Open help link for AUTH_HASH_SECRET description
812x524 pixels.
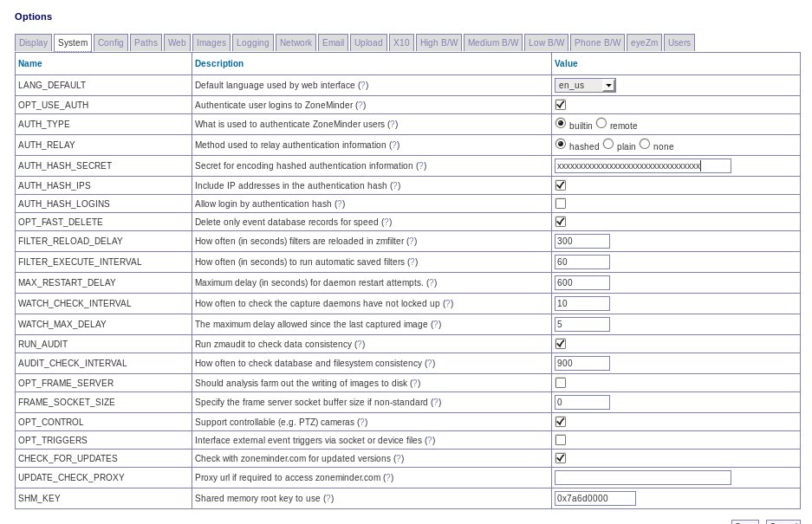click(421, 165)
